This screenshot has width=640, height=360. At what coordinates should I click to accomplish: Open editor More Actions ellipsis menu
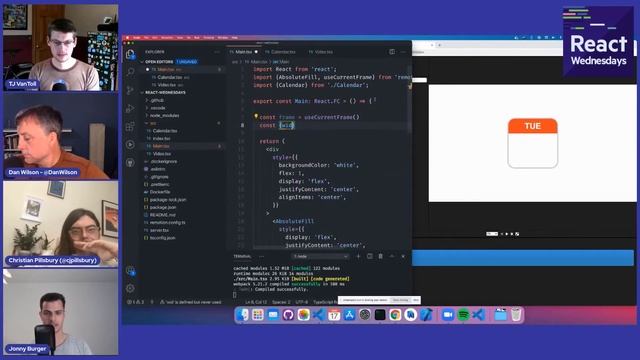tap(403, 52)
